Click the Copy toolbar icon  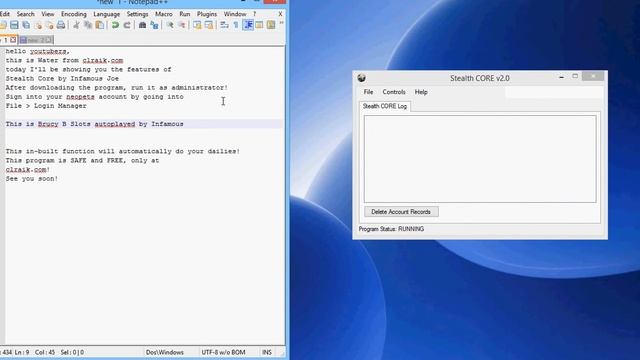[x=88, y=25]
